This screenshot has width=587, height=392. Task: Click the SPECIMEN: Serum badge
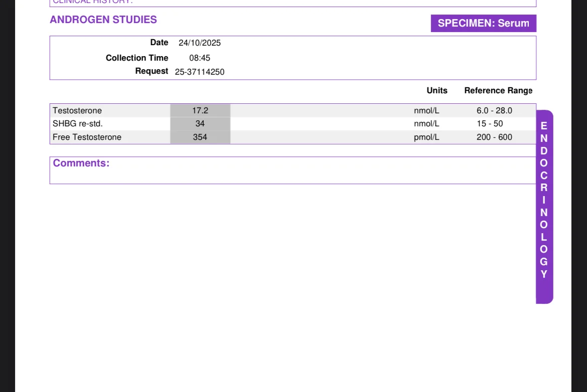pos(483,23)
